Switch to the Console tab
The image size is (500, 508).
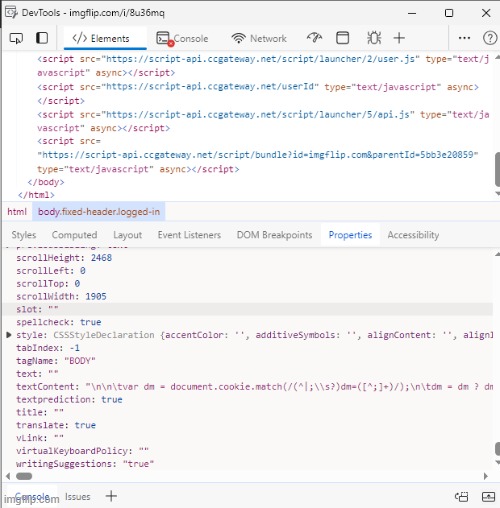(x=182, y=39)
